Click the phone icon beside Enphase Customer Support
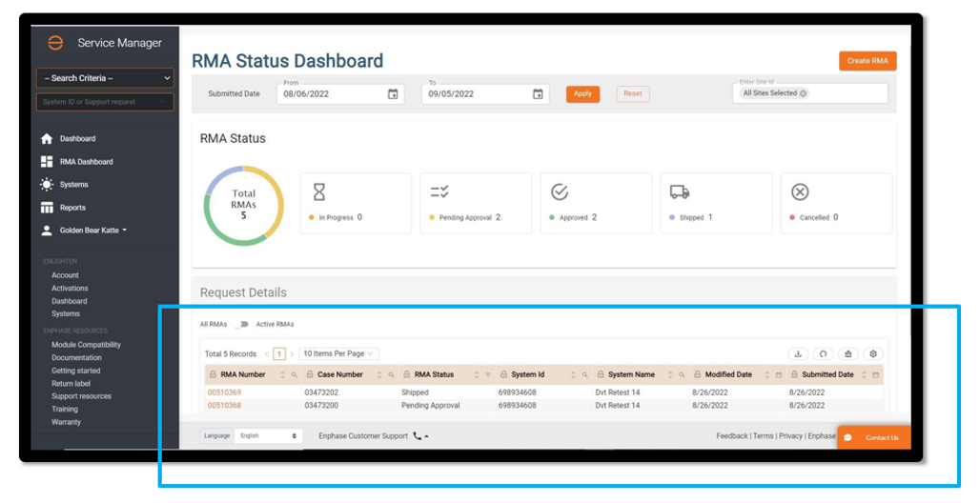The height and width of the screenshot is (503, 980). [x=418, y=436]
